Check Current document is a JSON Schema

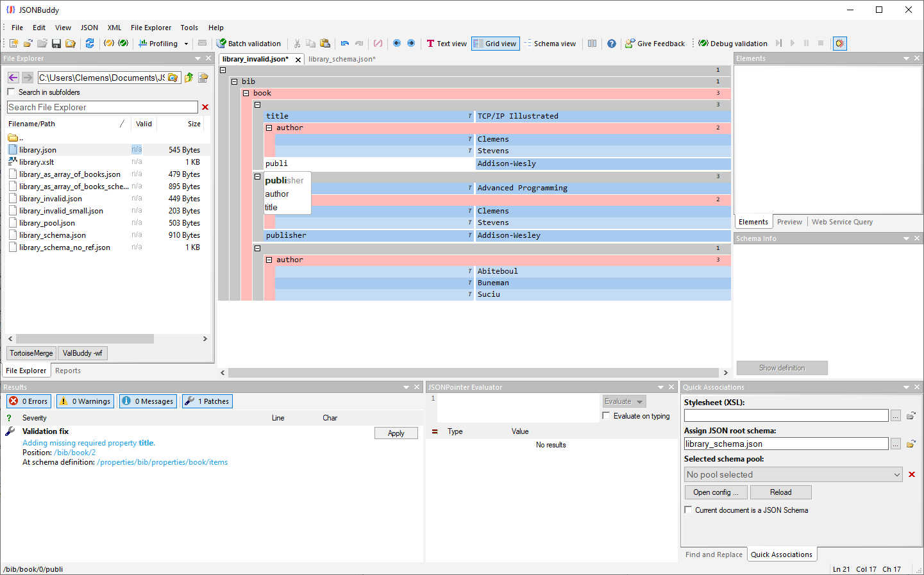pyautogui.click(x=688, y=510)
